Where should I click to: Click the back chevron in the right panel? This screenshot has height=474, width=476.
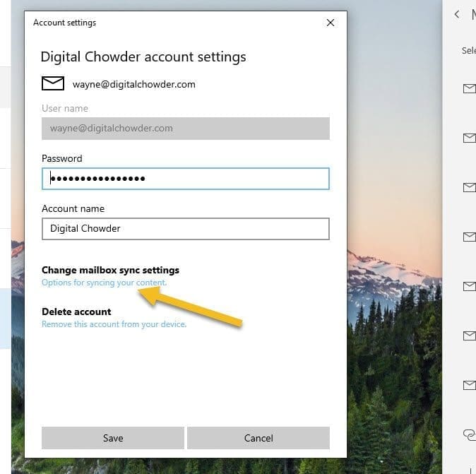click(x=457, y=14)
